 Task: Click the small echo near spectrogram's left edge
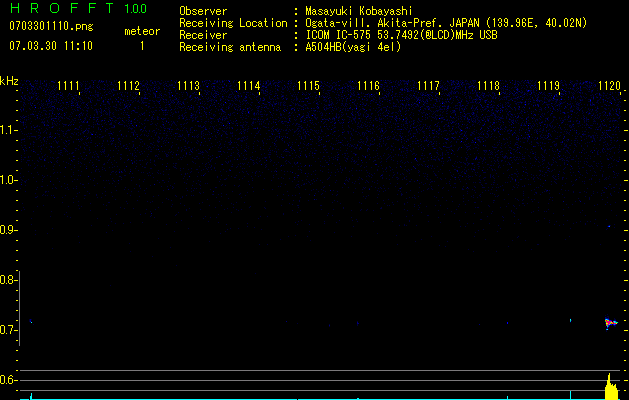click(x=30, y=321)
